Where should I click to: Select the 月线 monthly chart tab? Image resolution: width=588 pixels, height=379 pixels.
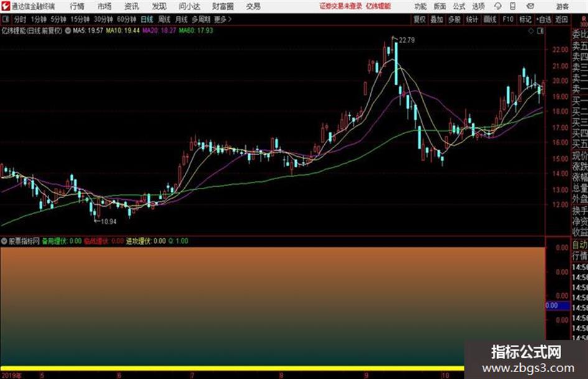(x=182, y=19)
